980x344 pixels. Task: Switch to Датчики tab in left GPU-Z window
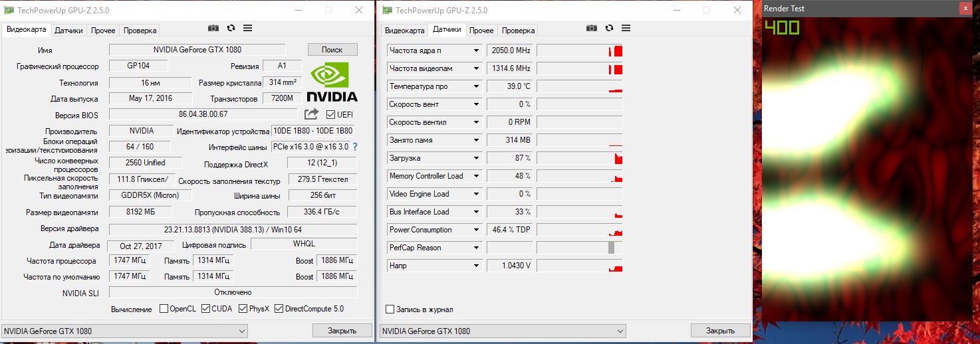(x=68, y=31)
